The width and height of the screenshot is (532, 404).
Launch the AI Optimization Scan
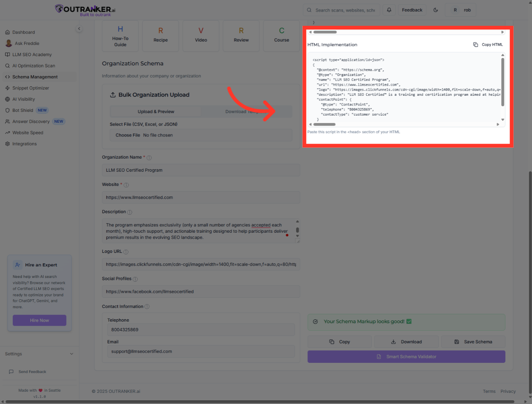(33, 65)
